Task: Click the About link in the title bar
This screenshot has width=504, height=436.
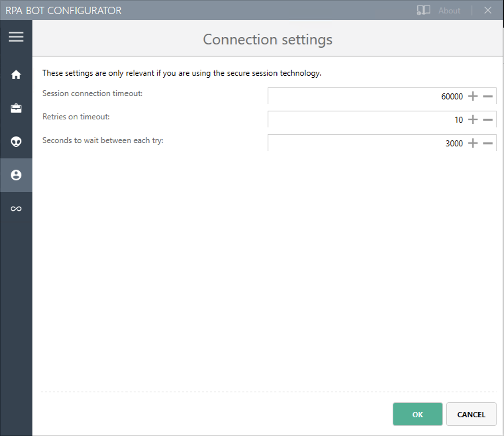Action: (x=449, y=10)
